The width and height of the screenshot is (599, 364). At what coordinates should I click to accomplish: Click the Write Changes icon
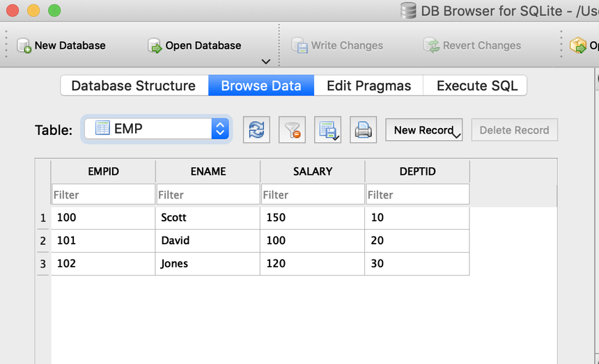300,45
